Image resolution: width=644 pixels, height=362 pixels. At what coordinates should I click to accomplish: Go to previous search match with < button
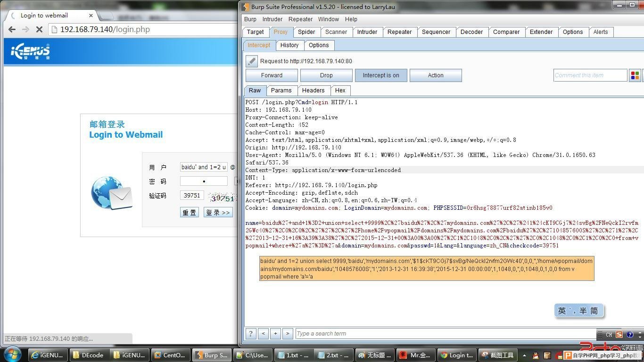(x=264, y=333)
